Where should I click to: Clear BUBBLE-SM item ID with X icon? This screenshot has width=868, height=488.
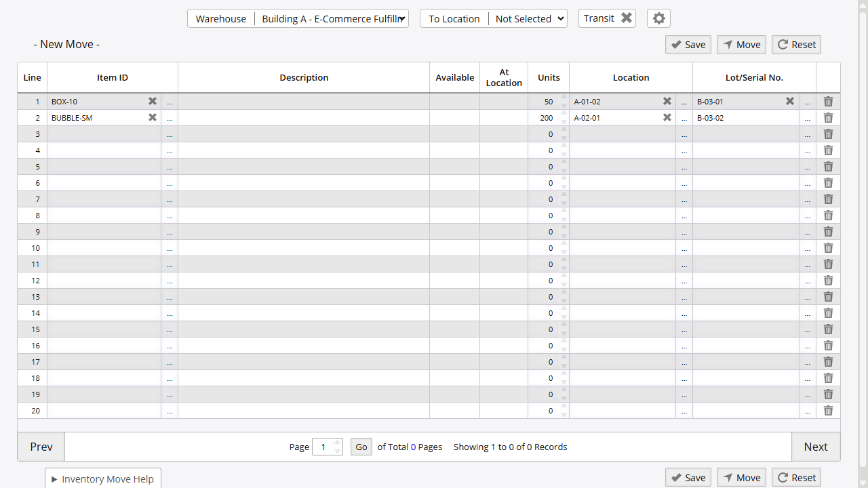tap(153, 118)
